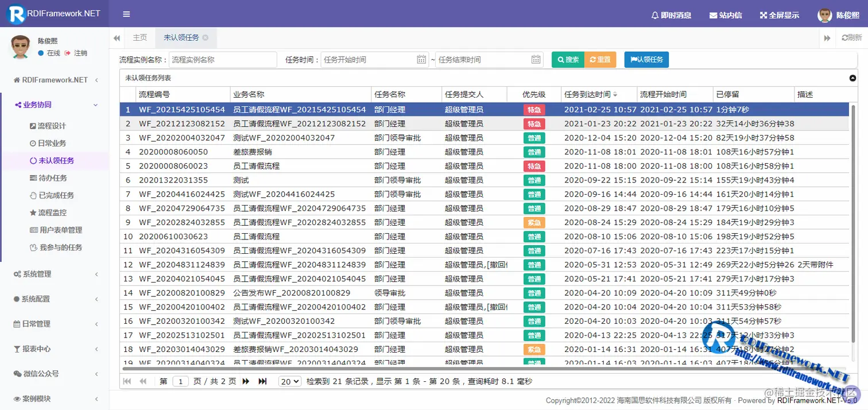Open calendar picker for 任务结束时间 field
Screen dimensions: 868x410
(x=536, y=59)
